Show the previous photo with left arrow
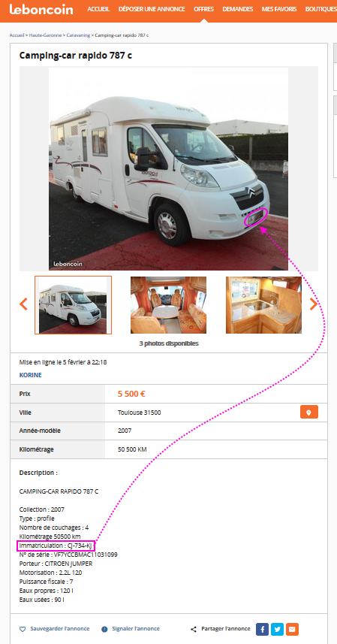 (x=24, y=304)
